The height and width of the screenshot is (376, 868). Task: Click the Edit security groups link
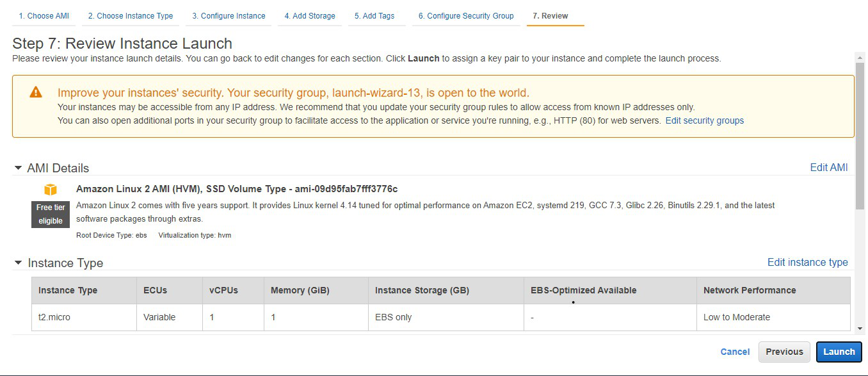coord(704,120)
